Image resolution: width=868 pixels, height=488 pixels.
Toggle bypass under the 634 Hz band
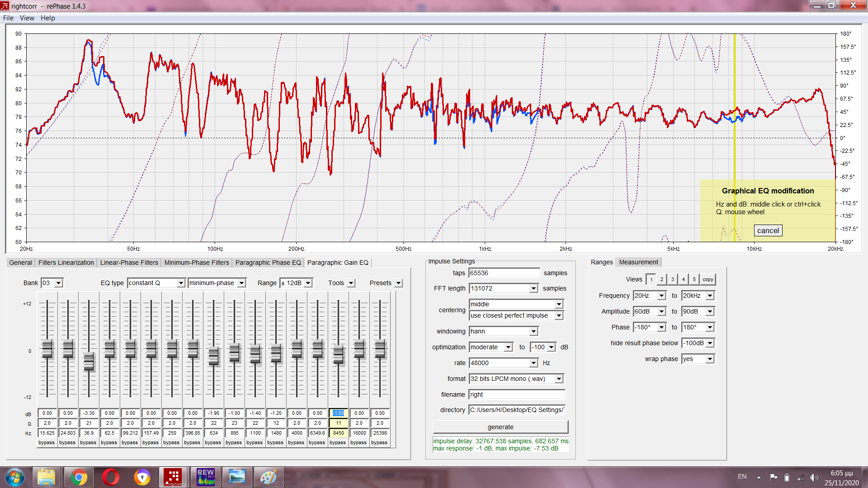(x=213, y=443)
